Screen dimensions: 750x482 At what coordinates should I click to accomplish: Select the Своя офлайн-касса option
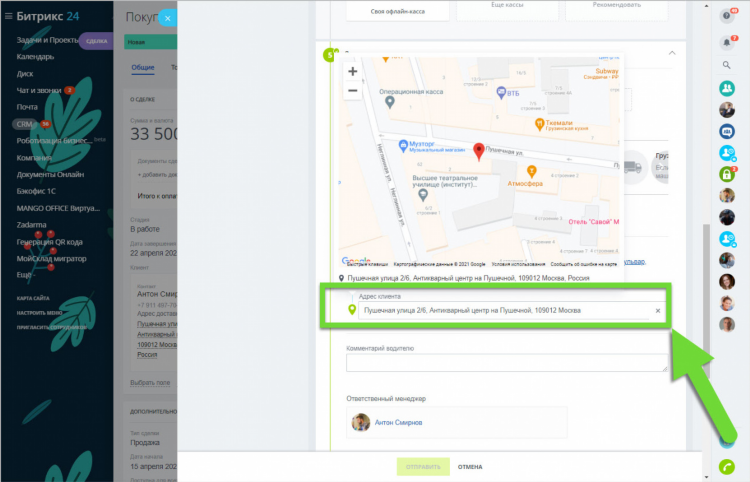coord(397,11)
